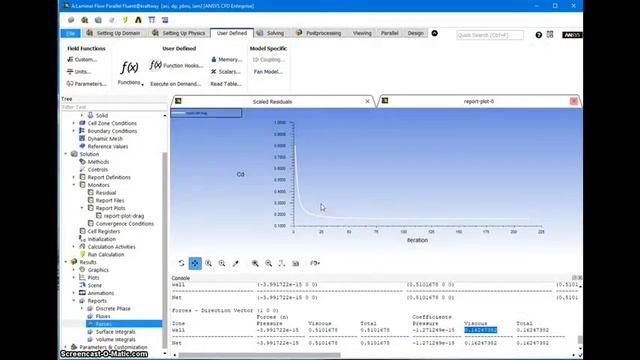Collapse the Report Plots node
This screenshot has height=360, width=640.
(x=82, y=208)
